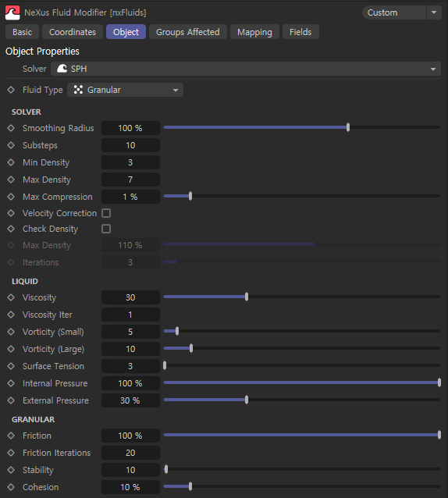This screenshot has height=498, width=448.
Task: Click the Viscosity slider handle
Action: tap(247, 297)
